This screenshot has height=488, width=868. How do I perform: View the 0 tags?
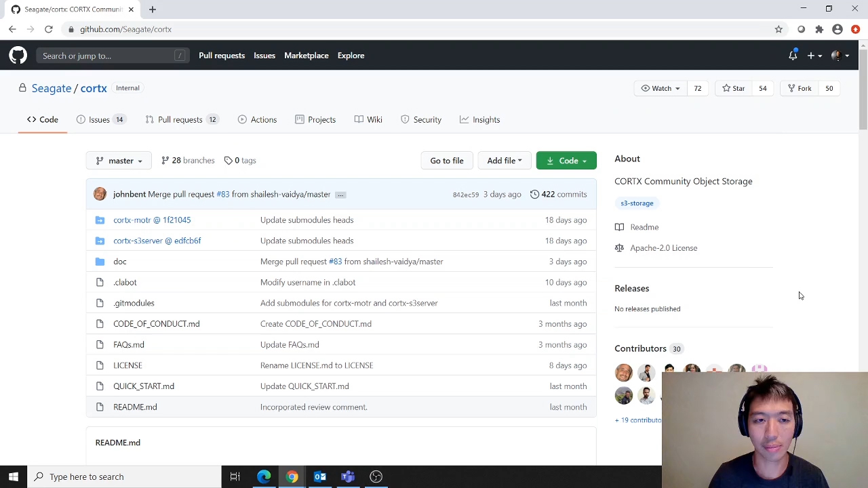(240, 161)
